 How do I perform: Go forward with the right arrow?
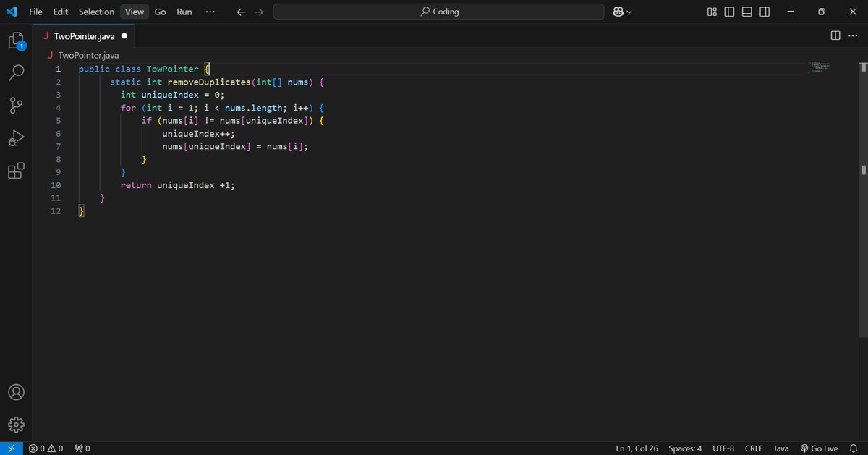point(259,12)
